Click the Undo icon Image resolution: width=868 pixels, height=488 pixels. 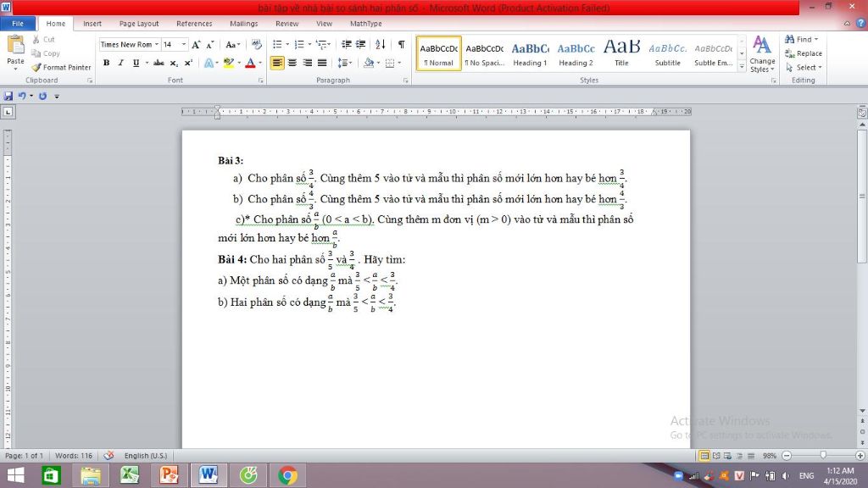tap(22, 96)
